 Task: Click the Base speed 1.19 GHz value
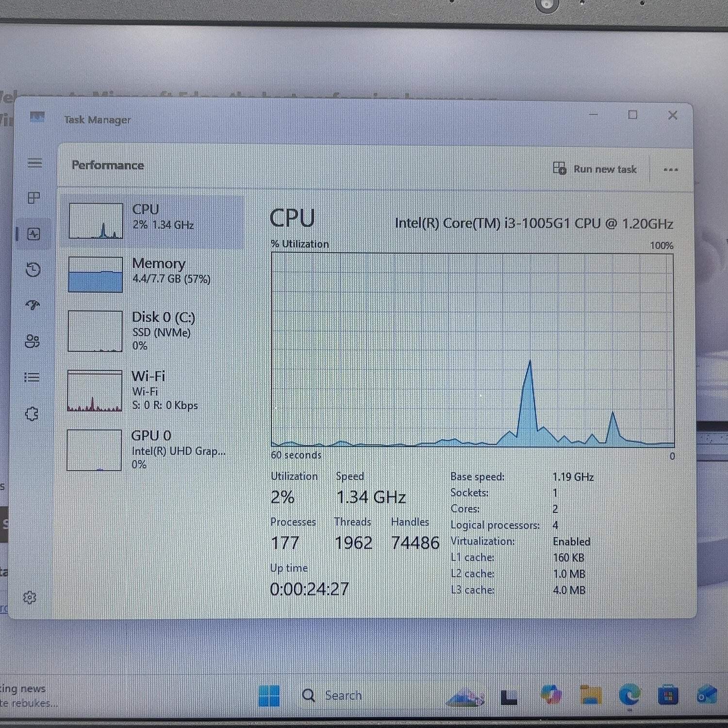573,477
